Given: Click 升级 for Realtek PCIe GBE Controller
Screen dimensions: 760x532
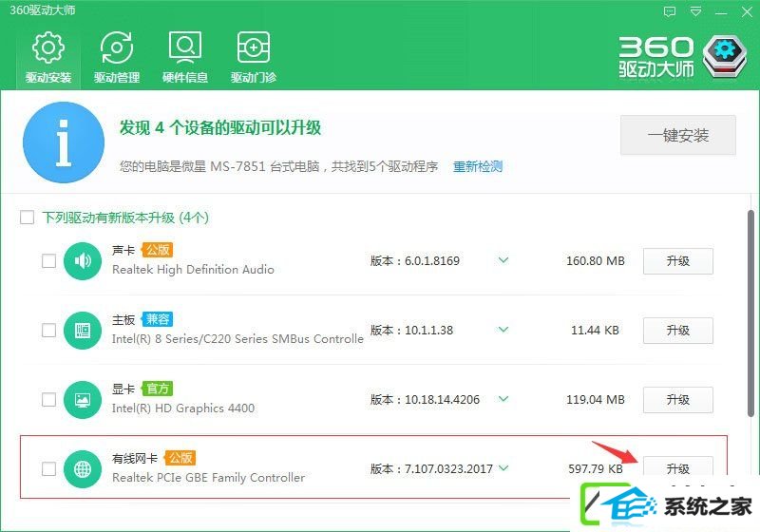Looking at the screenshot, I should coord(678,467).
